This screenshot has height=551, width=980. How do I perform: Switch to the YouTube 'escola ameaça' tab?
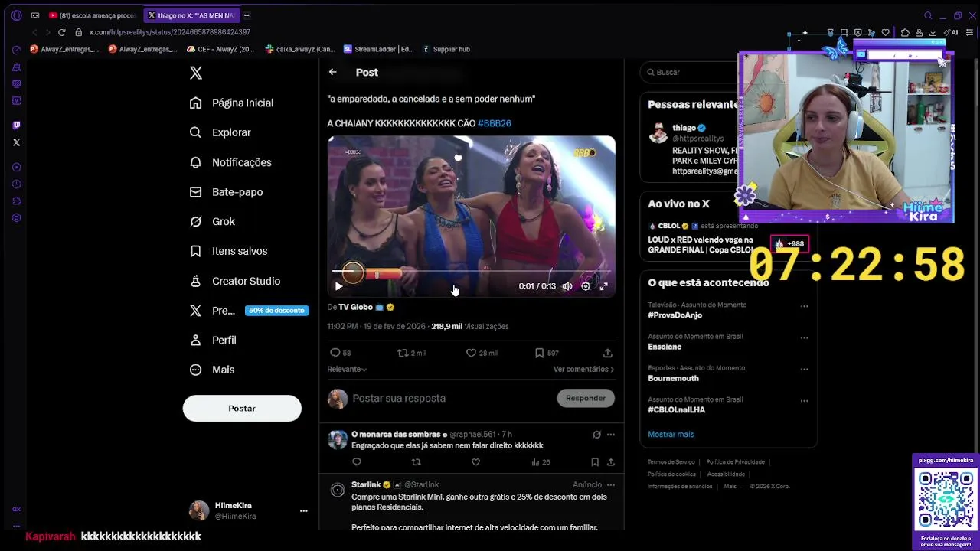(92, 15)
